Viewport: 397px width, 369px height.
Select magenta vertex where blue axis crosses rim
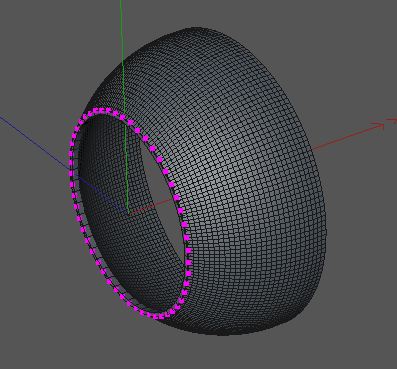(72, 173)
